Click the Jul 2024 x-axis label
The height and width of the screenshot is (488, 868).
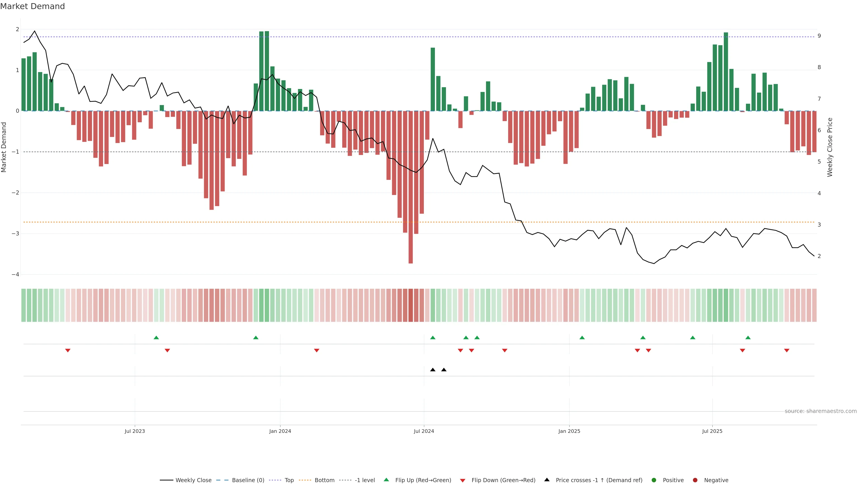click(424, 431)
